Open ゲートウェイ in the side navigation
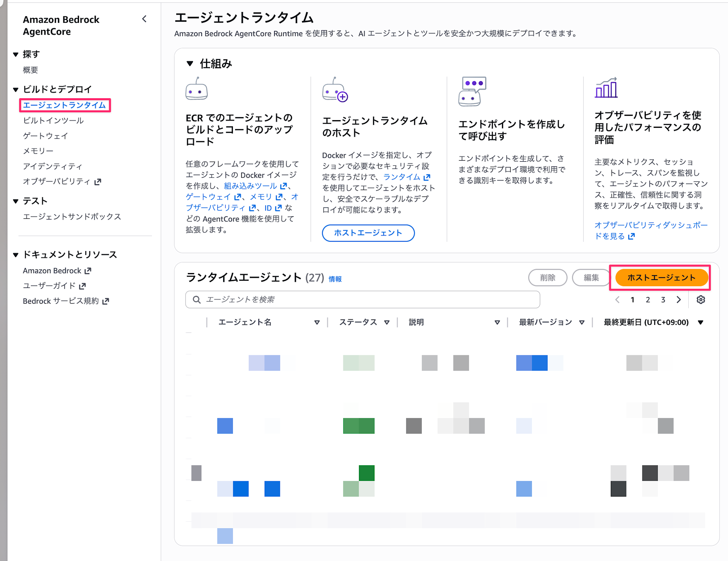The image size is (728, 561). tap(45, 136)
